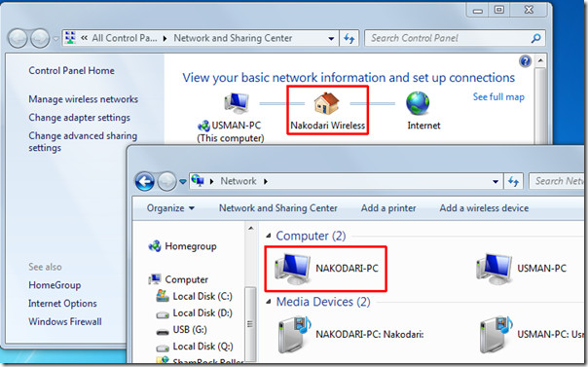This screenshot has width=588, height=367.
Task: Click Add a printer in toolbar
Action: click(x=388, y=208)
